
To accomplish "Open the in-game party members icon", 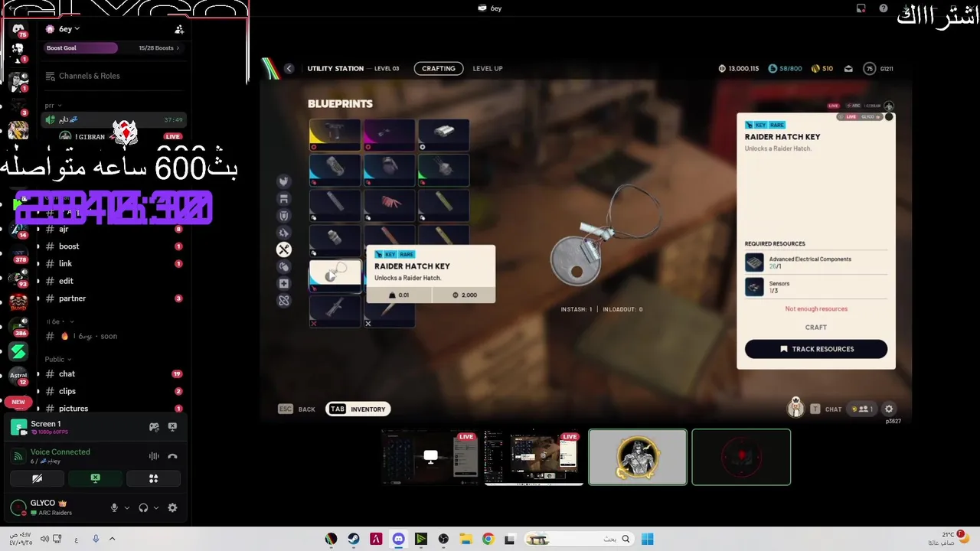I will (x=864, y=409).
